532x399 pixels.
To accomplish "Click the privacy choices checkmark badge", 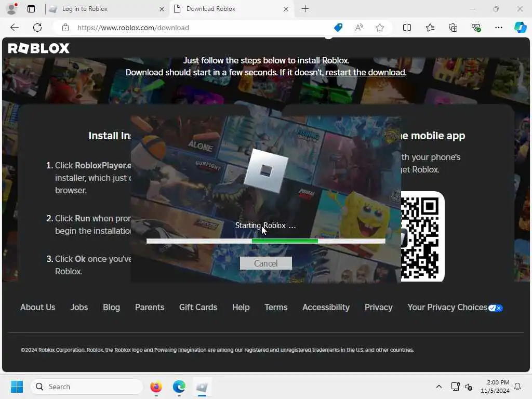I will [x=495, y=308].
